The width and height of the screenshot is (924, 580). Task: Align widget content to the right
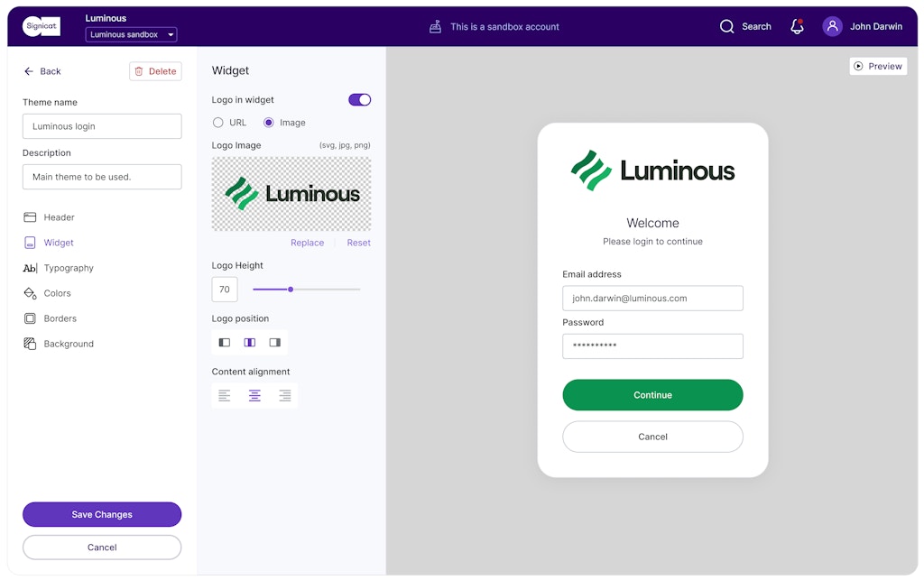pyautogui.click(x=284, y=396)
